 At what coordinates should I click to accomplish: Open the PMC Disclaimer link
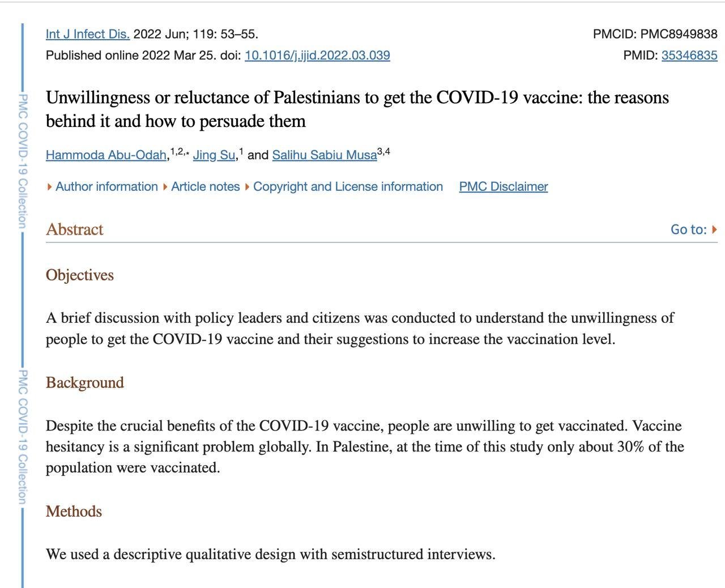(x=503, y=187)
